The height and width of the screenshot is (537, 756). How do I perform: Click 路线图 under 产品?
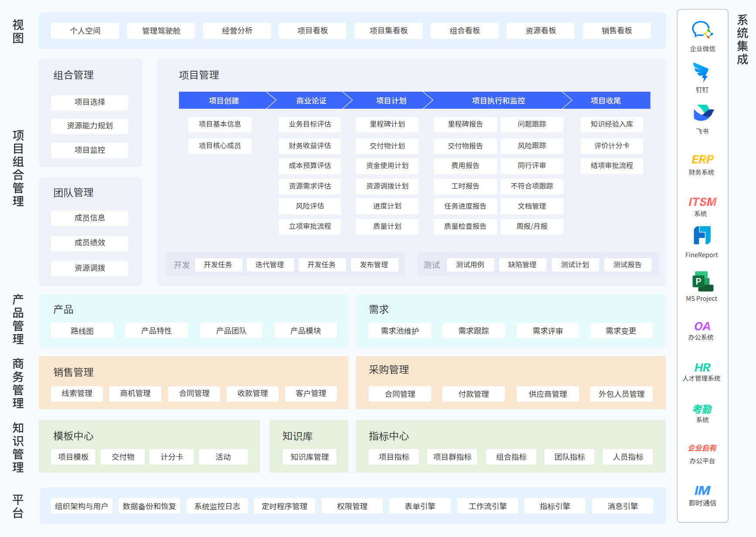pos(82,331)
